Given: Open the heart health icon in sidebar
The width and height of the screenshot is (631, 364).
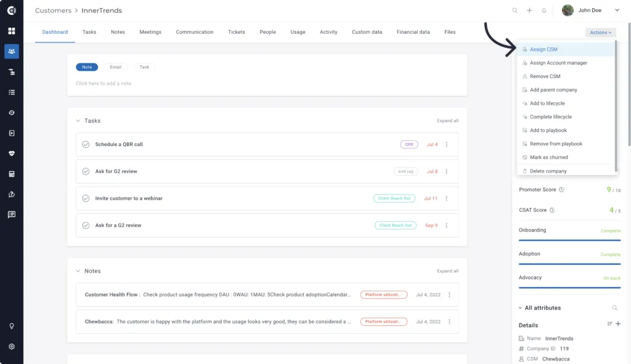Looking at the screenshot, I should click(12, 153).
